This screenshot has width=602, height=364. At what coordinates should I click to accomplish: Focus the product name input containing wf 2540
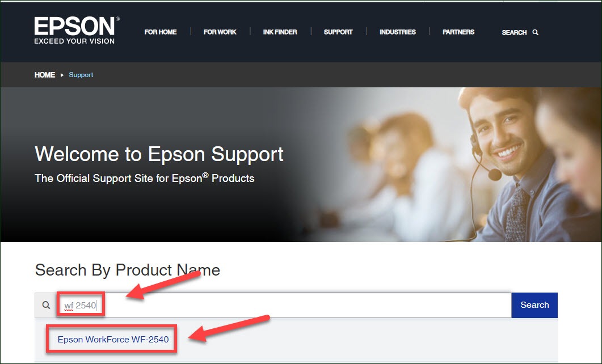tap(284, 305)
